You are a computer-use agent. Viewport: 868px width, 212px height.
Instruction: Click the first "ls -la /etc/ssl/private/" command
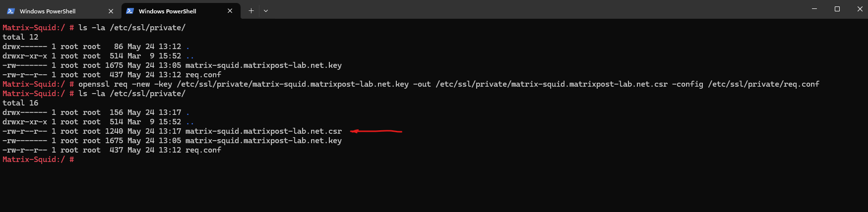pos(132,28)
